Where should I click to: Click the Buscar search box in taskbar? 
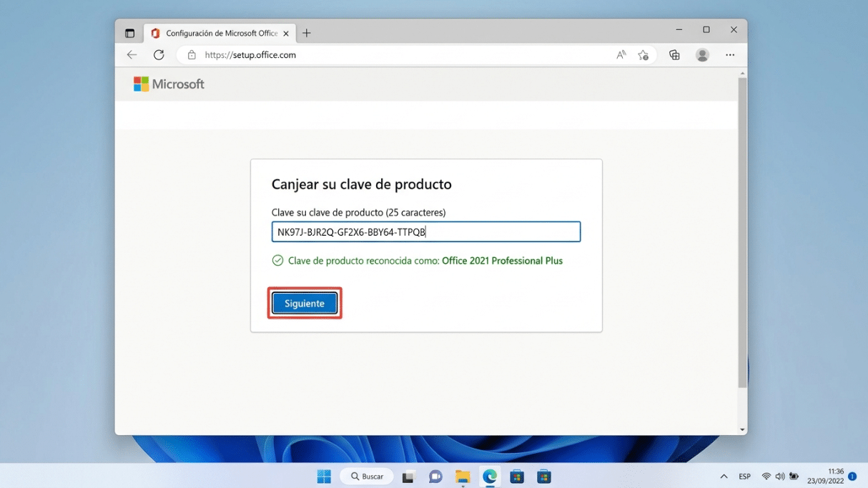pyautogui.click(x=366, y=476)
